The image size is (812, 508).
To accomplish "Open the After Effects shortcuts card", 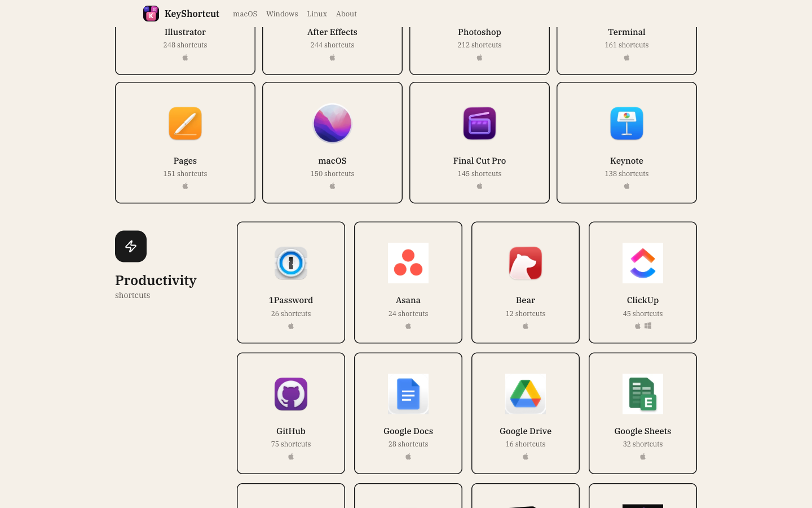I will tap(332, 51).
